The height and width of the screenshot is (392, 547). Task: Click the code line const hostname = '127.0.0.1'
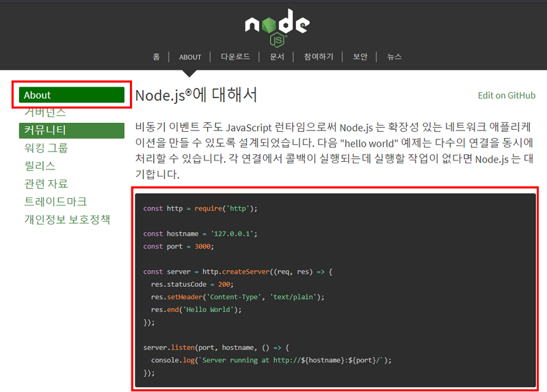tap(200, 234)
